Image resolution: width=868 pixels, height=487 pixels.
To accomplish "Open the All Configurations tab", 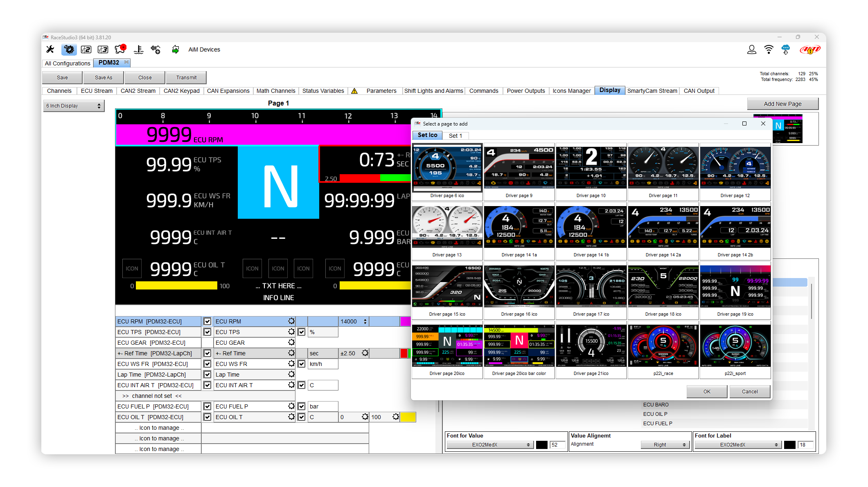I will [x=68, y=63].
